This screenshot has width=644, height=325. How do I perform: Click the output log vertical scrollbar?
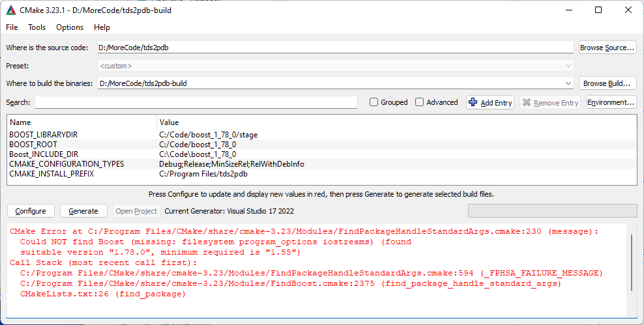click(x=632, y=262)
